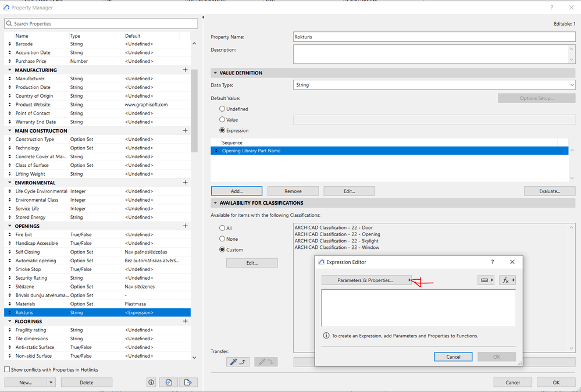Click the Property Name field
The image size is (581, 392).
click(434, 37)
